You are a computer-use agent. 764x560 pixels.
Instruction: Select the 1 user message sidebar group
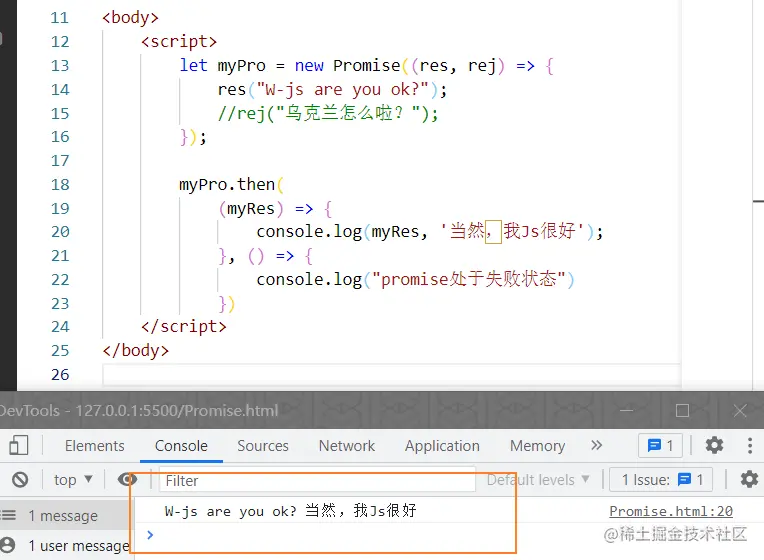pos(66,545)
